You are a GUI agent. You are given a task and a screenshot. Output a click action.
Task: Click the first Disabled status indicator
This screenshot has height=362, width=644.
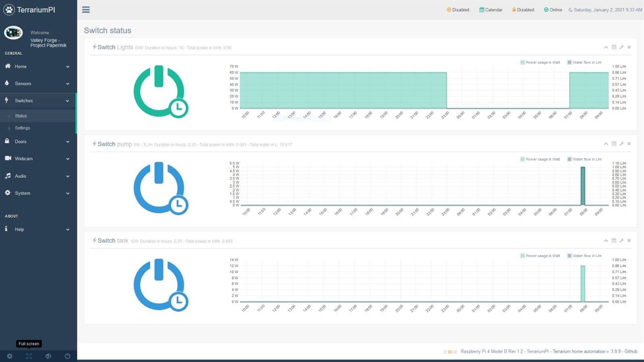click(458, 10)
